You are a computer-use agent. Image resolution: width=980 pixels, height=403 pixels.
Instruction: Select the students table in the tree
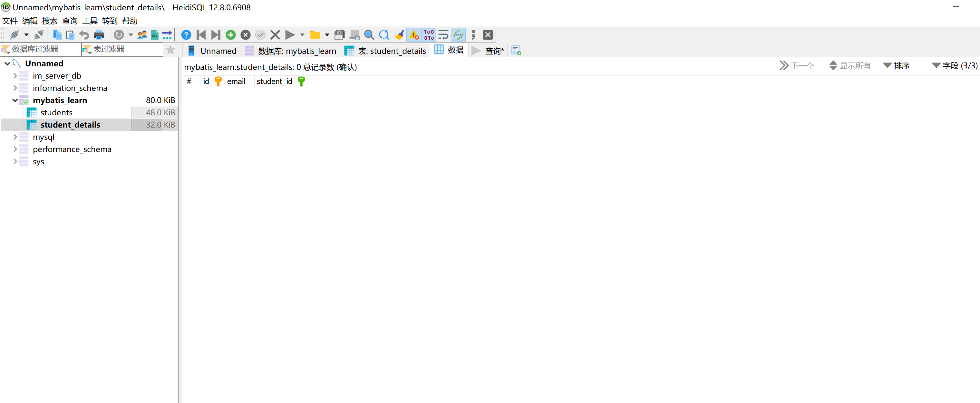(x=56, y=112)
